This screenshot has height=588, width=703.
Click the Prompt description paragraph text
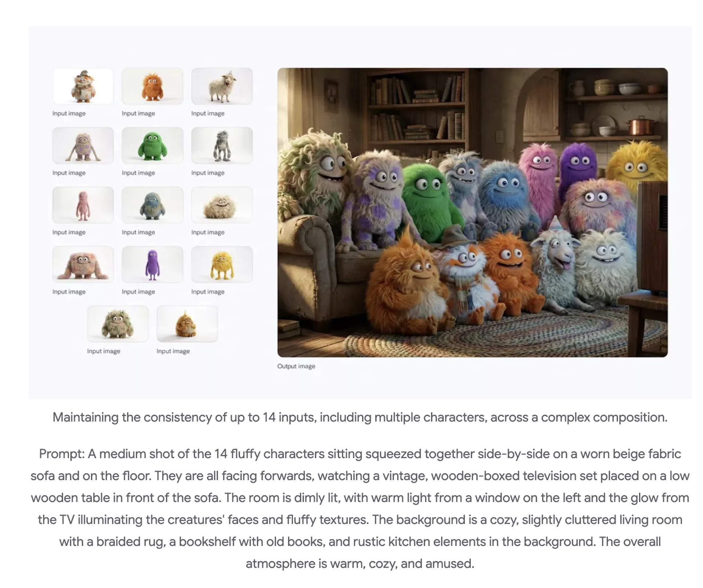360,509
